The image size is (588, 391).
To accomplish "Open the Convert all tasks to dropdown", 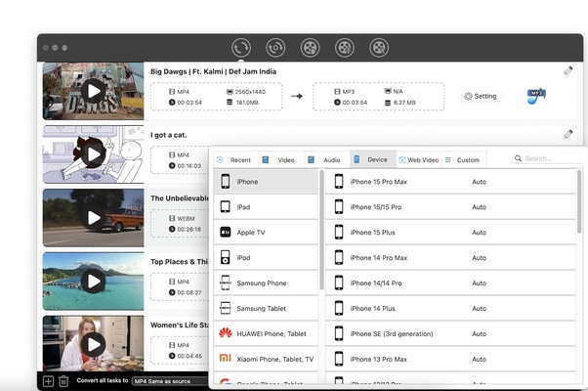I will 171,381.
